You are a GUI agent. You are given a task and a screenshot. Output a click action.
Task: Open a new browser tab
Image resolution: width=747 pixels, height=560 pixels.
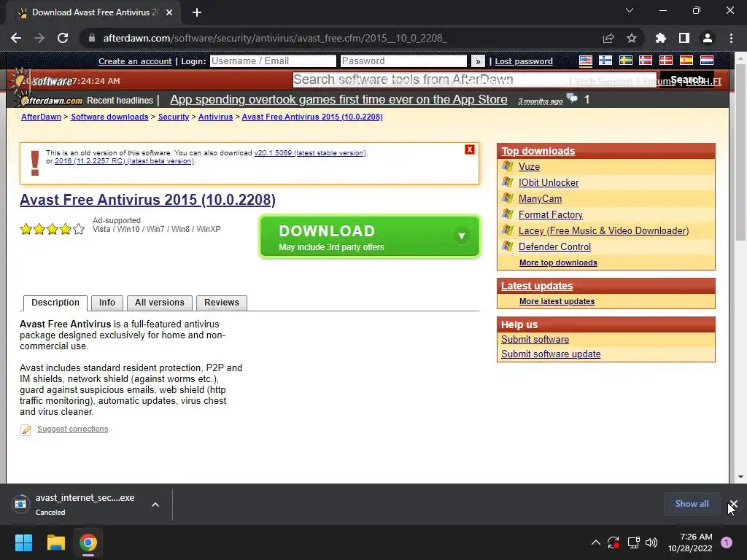(197, 12)
